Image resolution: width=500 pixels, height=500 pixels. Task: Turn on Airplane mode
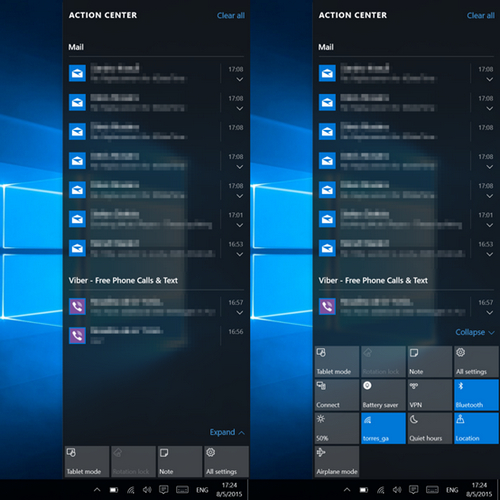pos(337,462)
